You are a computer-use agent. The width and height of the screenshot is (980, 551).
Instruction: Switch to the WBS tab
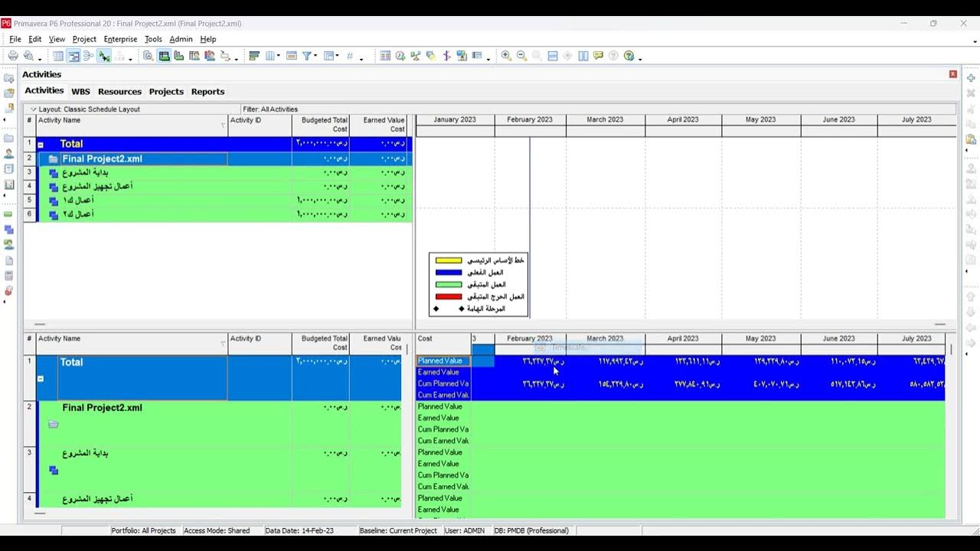point(80,91)
